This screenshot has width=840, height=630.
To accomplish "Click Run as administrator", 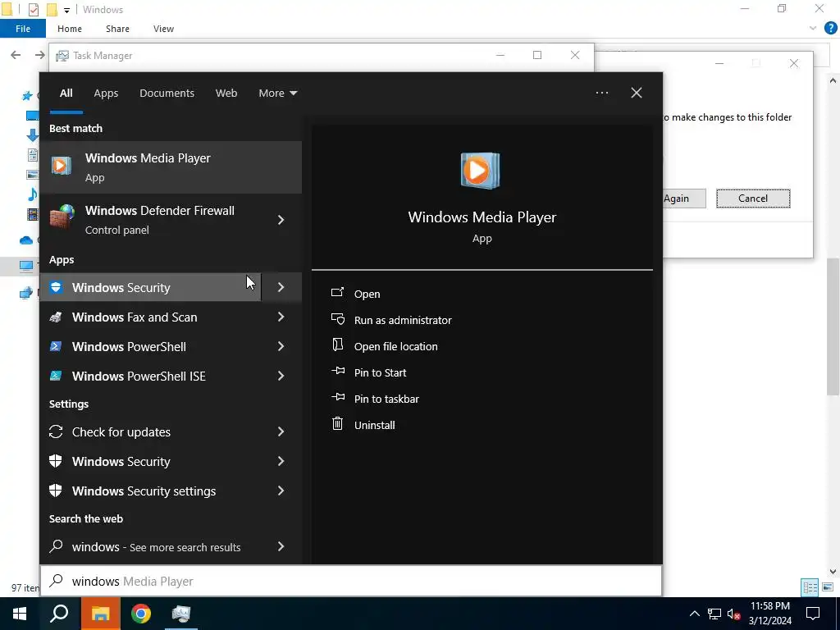I will (x=403, y=321).
